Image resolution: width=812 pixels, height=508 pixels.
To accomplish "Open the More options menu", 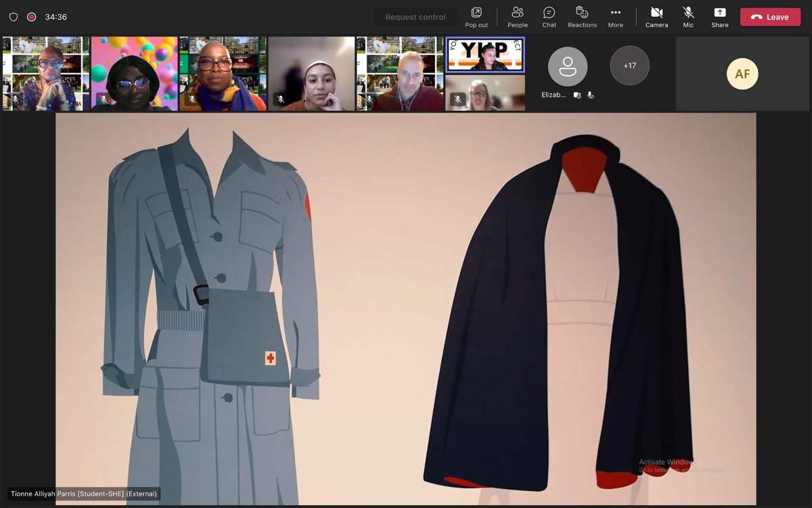I will pos(615,17).
